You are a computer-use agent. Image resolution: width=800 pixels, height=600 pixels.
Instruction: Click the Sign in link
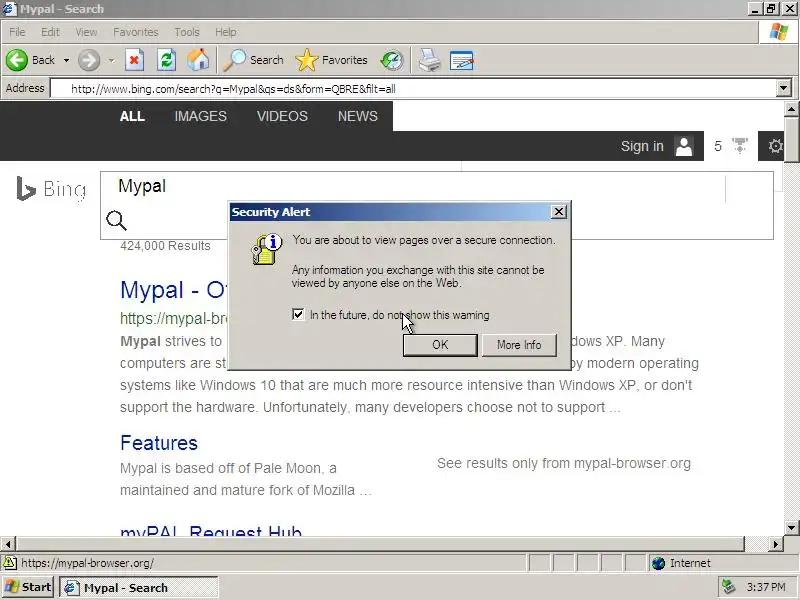[x=642, y=146]
